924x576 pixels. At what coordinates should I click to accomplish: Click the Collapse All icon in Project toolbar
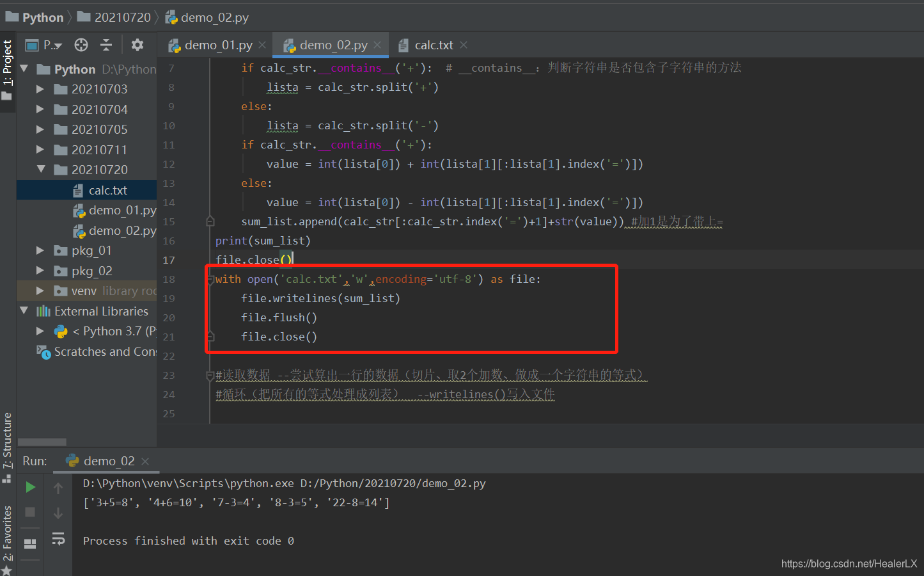(x=106, y=45)
